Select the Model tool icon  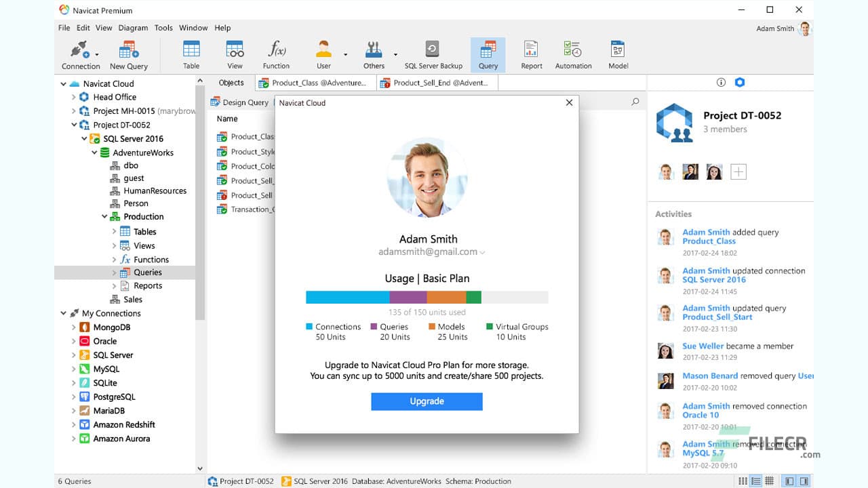(617, 54)
